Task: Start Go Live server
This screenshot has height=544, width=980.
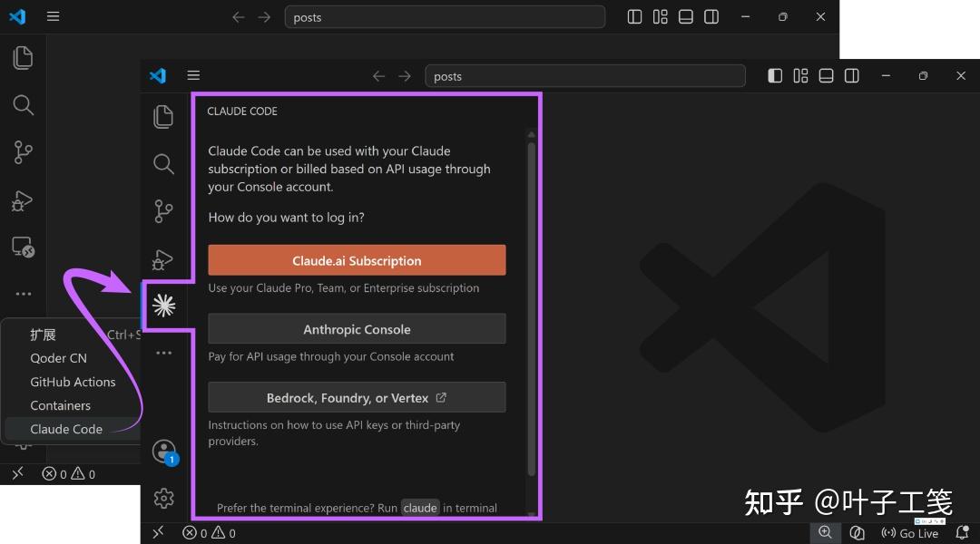Action: pyautogui.click(x=909, y=533)
